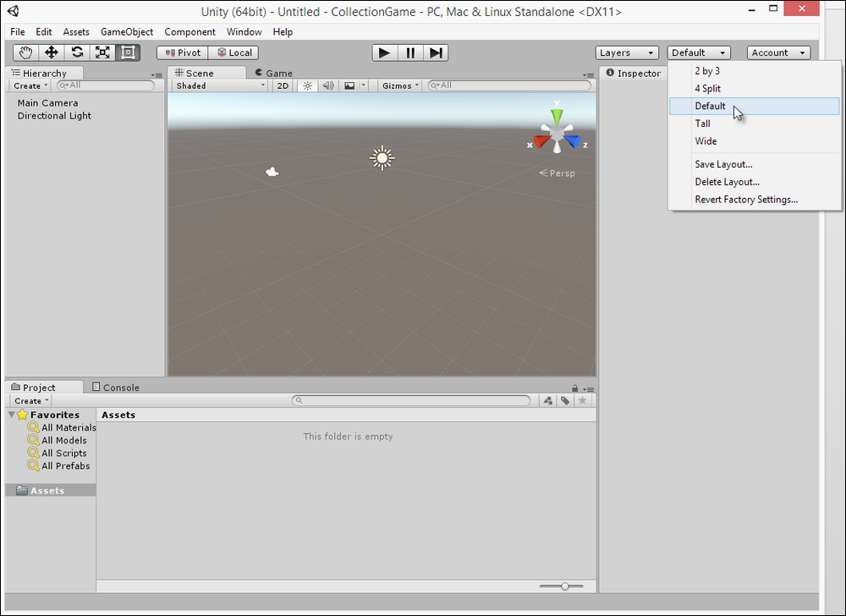Switch handle rotation to Local mode
Image resolution: width=846 pixels, height=616 pixels.
click(234, 52)
